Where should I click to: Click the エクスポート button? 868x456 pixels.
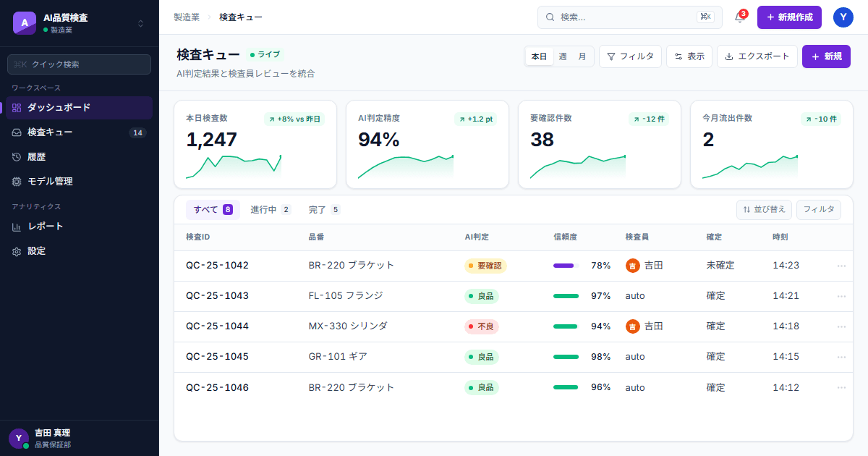click(757, 56)
